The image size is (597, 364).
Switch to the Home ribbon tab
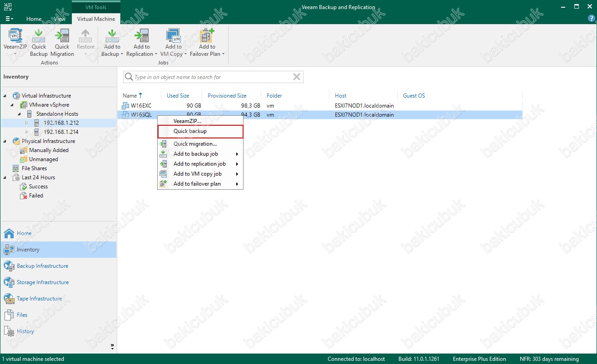pos(34,19)
